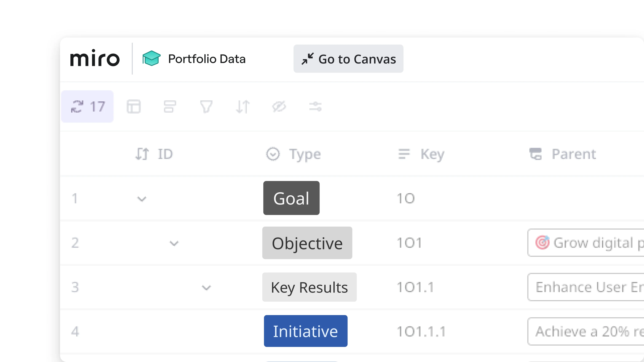Open the funnel filter icon

point(206,107)
